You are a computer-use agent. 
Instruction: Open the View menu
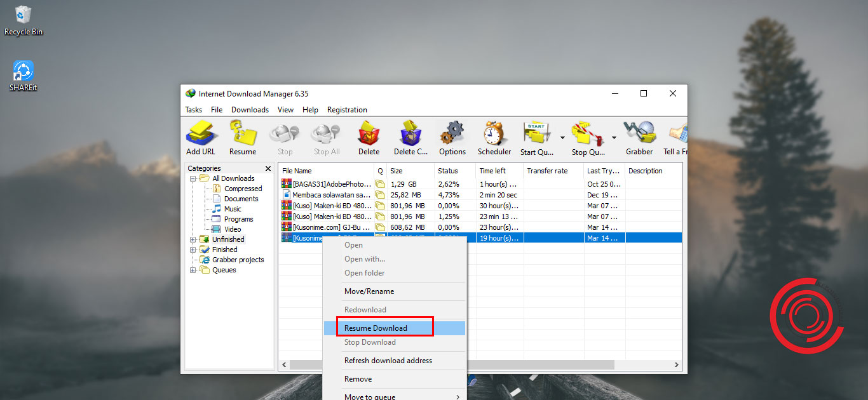[286, 110]
